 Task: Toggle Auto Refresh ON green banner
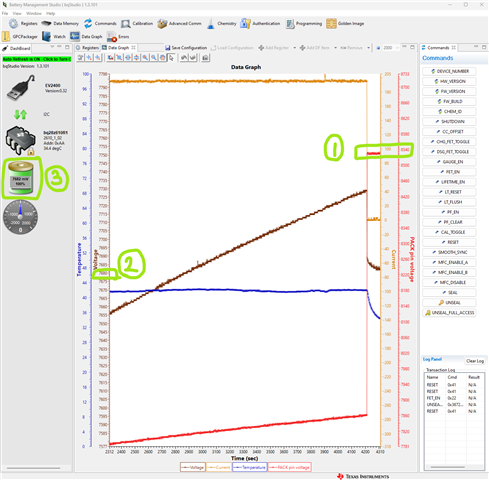point(37,59)
